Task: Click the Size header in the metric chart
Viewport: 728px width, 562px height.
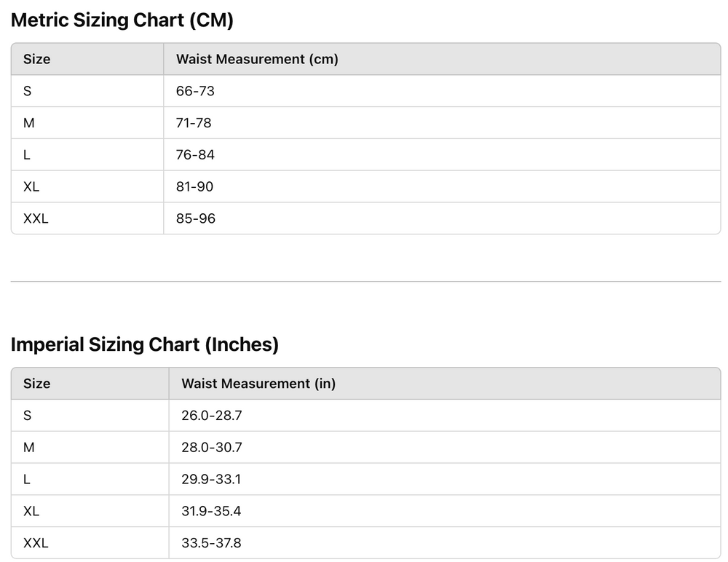Action: (x=37, y=60)
